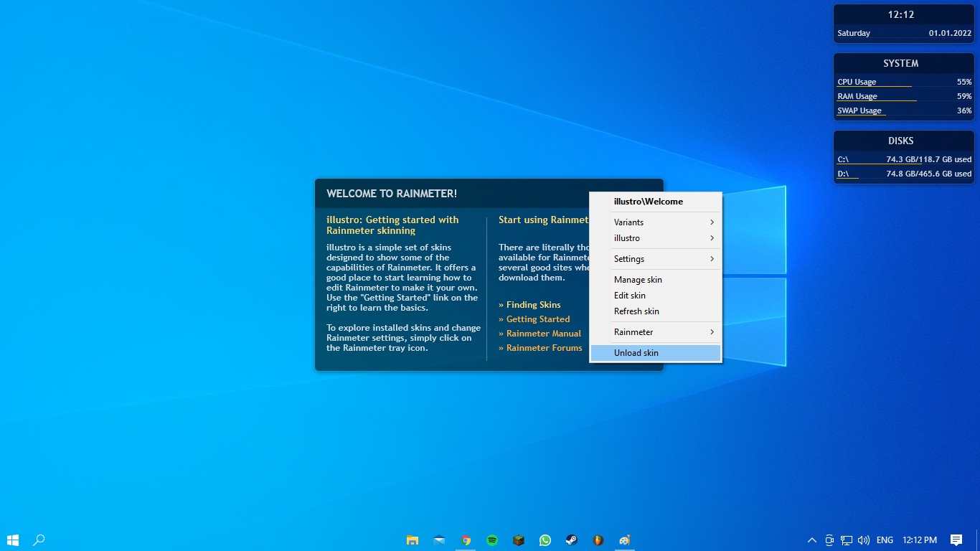Open Google Chrome from taskbar

pyautogui.click(x=466, y=540)
